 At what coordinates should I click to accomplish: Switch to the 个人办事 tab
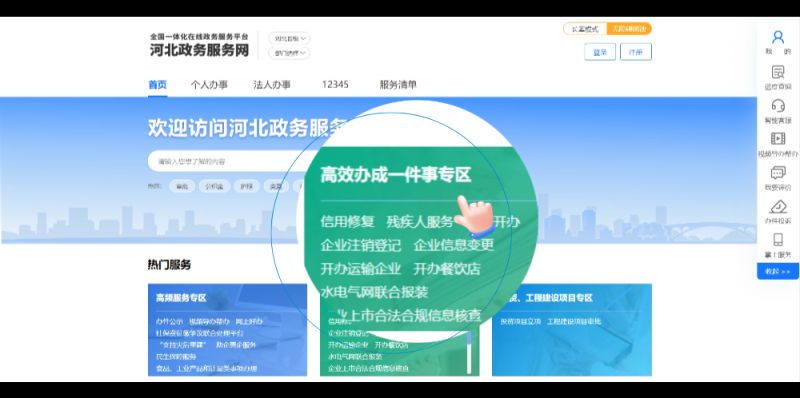pos(209,85)
